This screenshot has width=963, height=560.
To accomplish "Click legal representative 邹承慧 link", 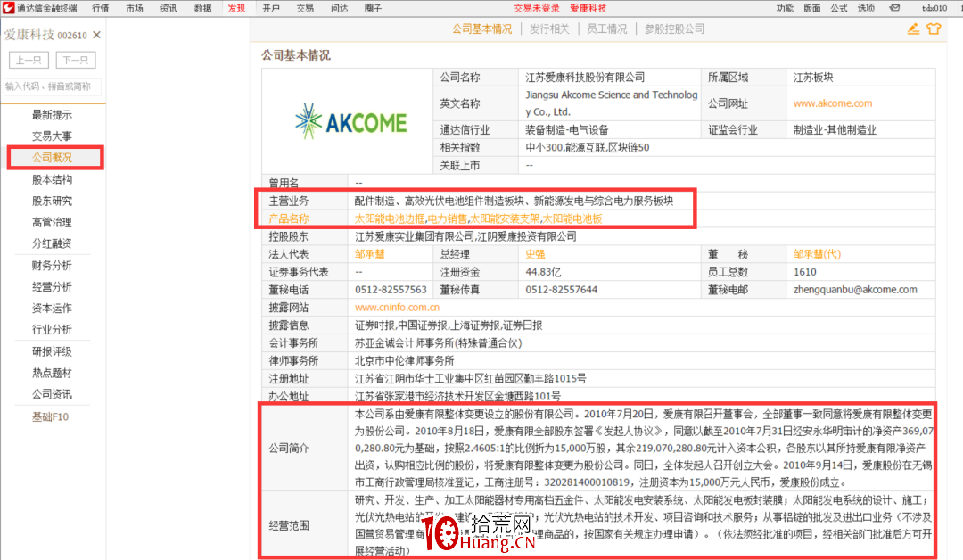I will pos(370,254).
